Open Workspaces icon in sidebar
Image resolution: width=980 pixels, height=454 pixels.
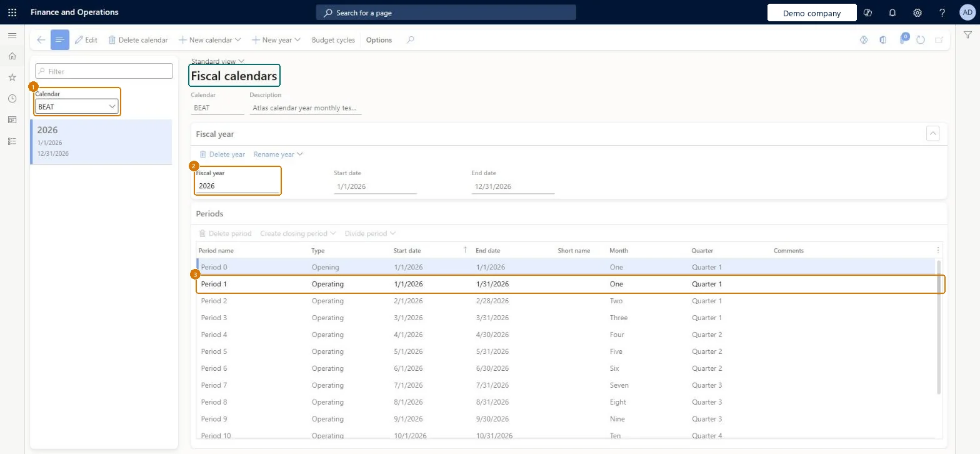pos(12,120)
